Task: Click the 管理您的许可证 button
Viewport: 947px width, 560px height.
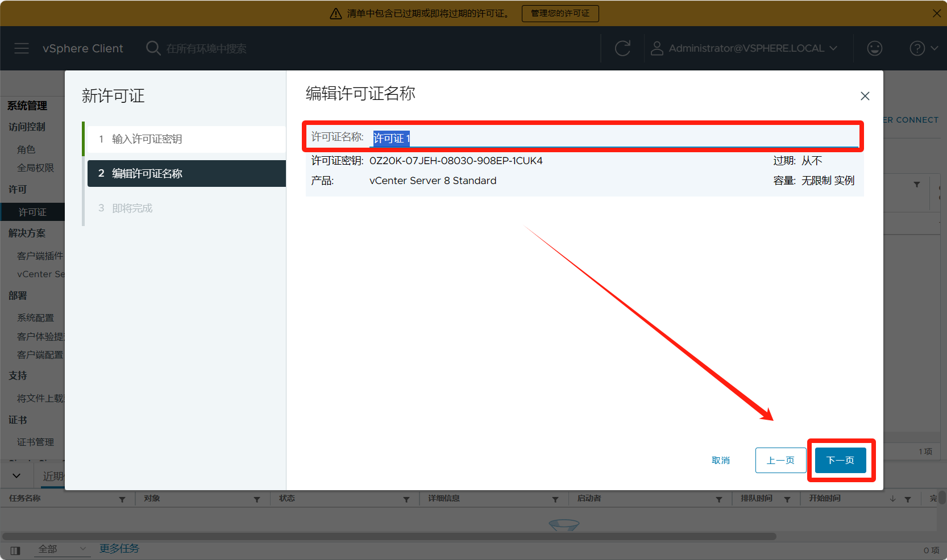Action: coord(560,13)
